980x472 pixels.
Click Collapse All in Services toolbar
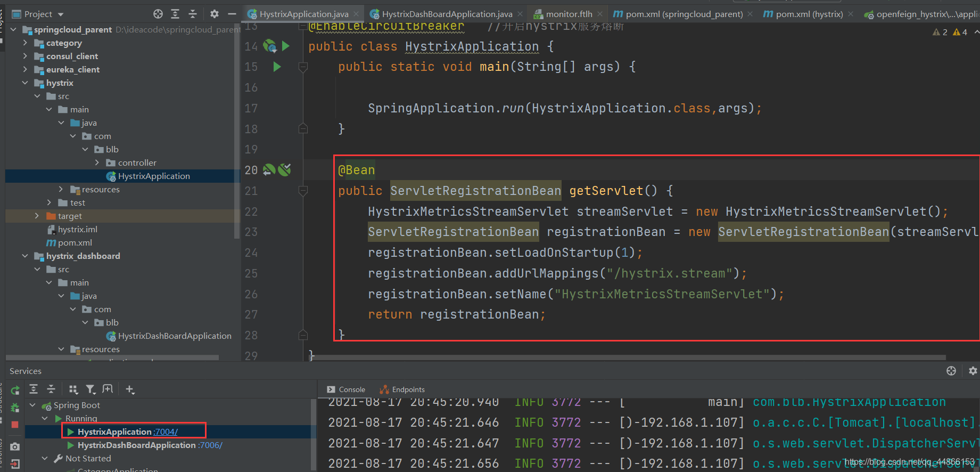tap(51, 389)
